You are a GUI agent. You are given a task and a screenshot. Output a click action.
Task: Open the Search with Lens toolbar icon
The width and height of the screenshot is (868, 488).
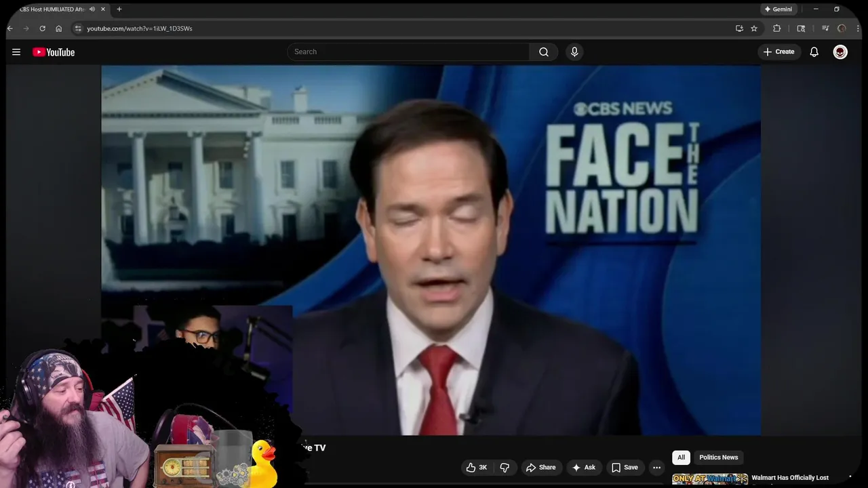point(801,28)
